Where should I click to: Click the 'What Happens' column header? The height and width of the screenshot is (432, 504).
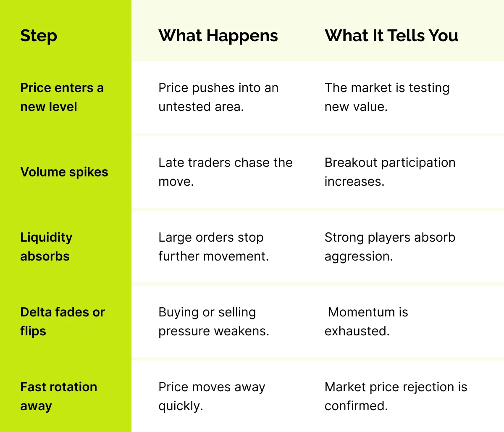pos(218,36)
